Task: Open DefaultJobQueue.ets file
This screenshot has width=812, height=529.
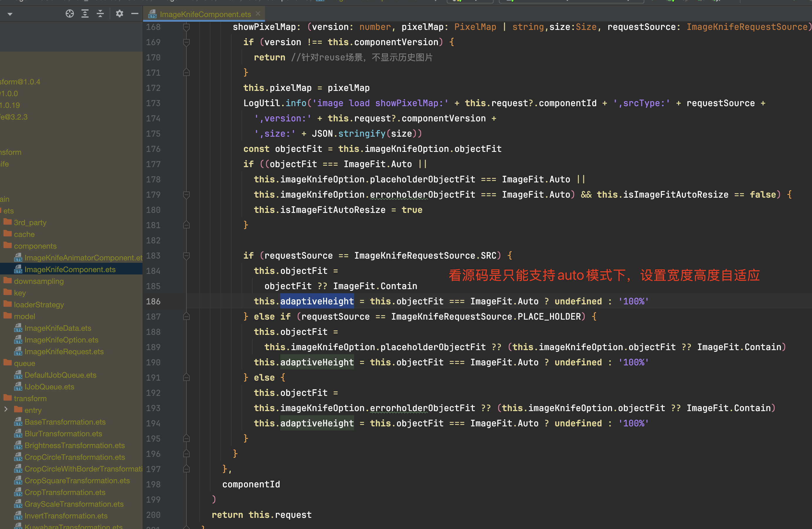Action: (55, 375)
